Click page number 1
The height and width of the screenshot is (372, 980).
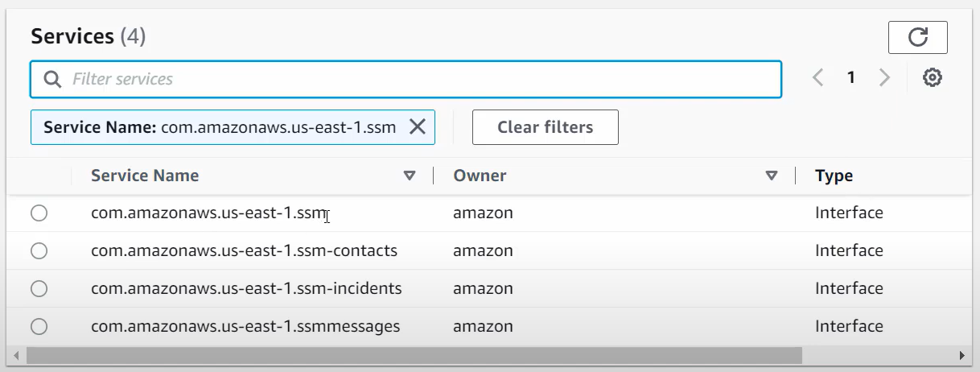tap(850, 78)
